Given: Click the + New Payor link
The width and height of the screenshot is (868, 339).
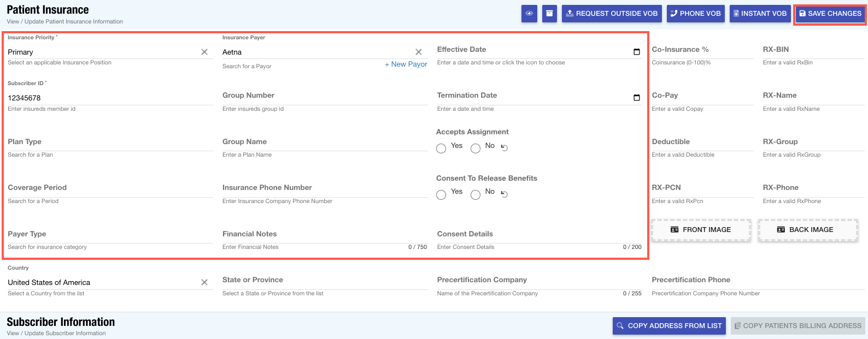Looking at the screenshot, I should point(406,64).
